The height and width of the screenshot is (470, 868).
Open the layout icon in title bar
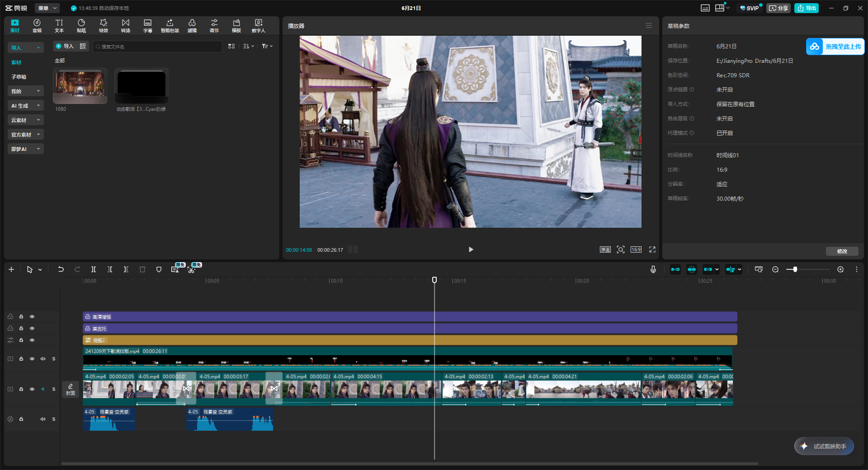coord(720,8)
